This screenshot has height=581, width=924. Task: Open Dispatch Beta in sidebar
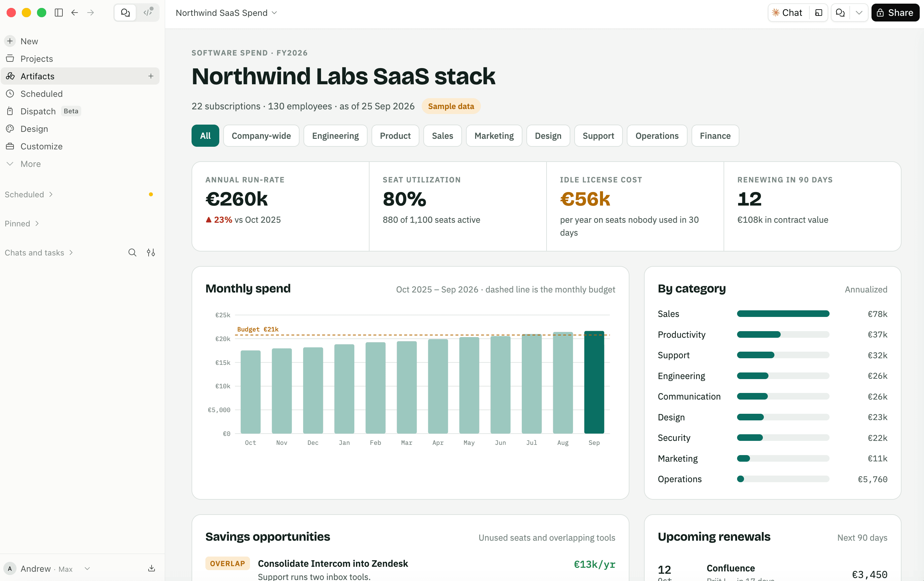(80, 111)
